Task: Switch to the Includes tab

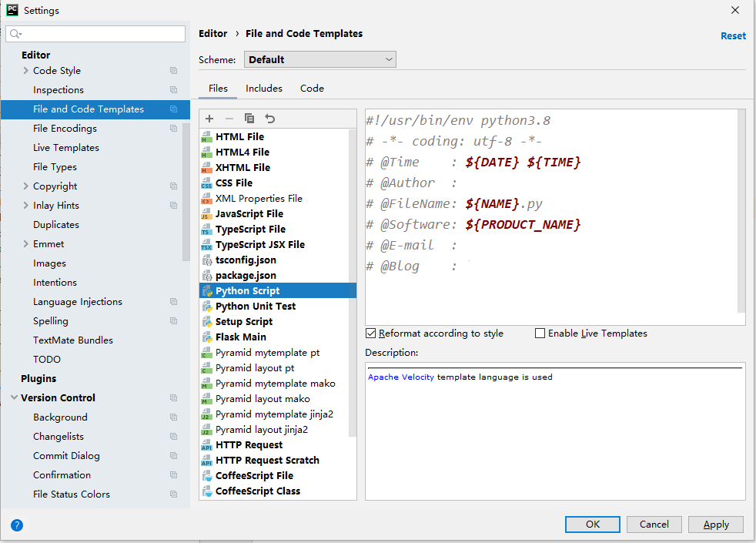Action: tap(264, 89)
